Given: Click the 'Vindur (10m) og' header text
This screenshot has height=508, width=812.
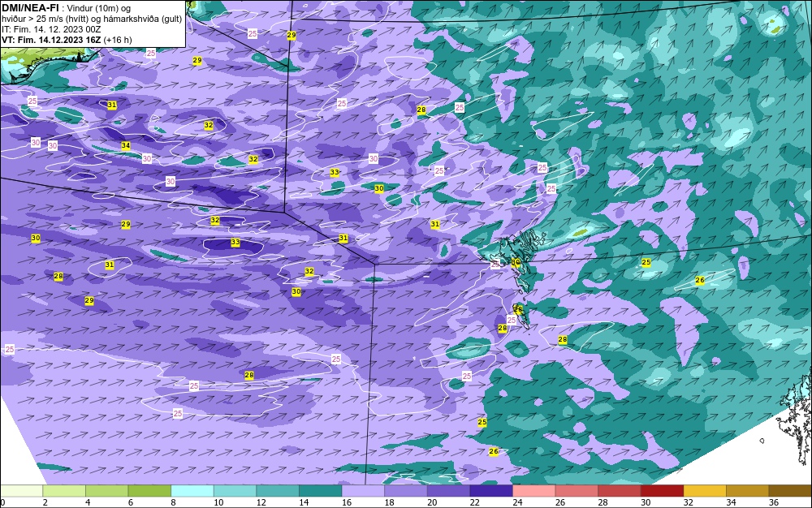Looking at the screenshot, I should coord(97,8).
